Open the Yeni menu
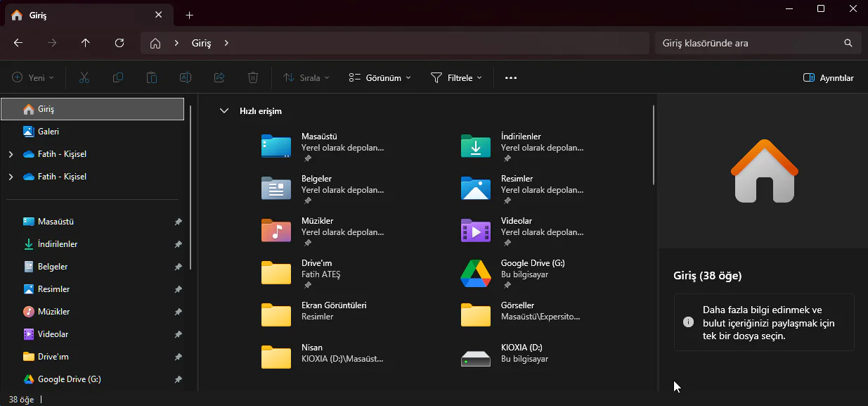Viewport: 868px width, 406px height. [x=32, y=77]
